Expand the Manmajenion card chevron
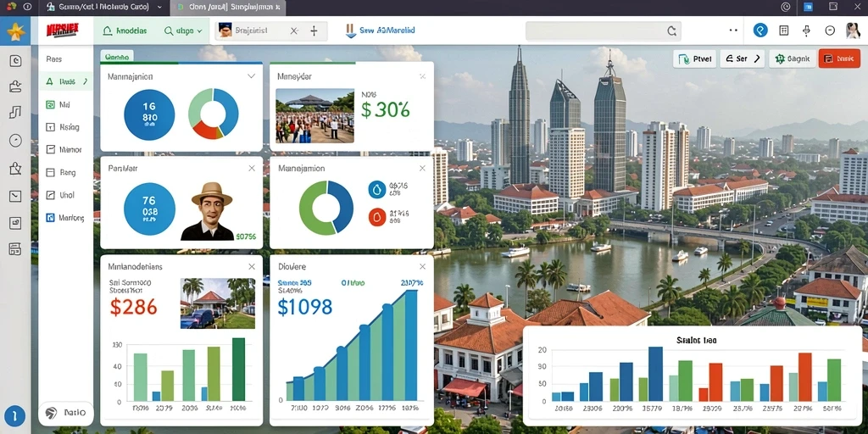The image size is (868, 434). click(x=251, y=75)
